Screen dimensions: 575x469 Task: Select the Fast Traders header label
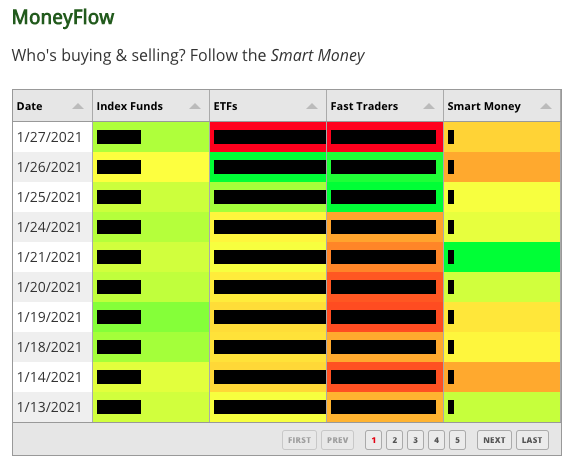pyautogui.click(x=364, y=106)
